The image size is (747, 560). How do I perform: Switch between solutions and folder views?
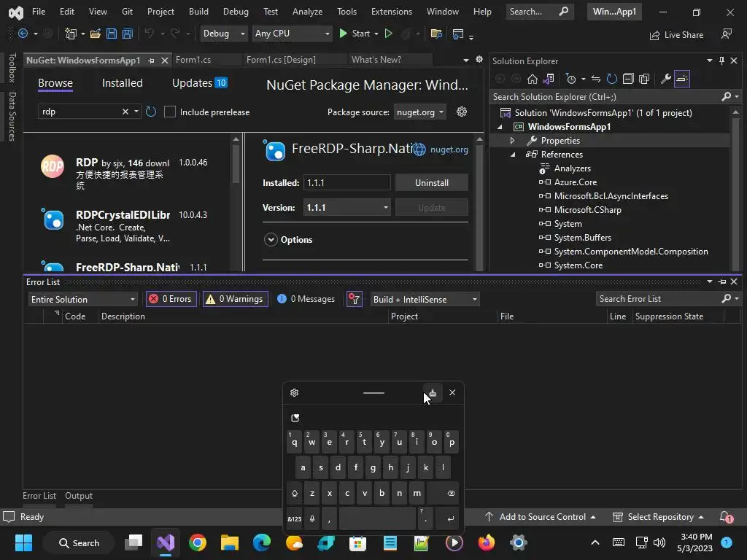coord(549,79)
